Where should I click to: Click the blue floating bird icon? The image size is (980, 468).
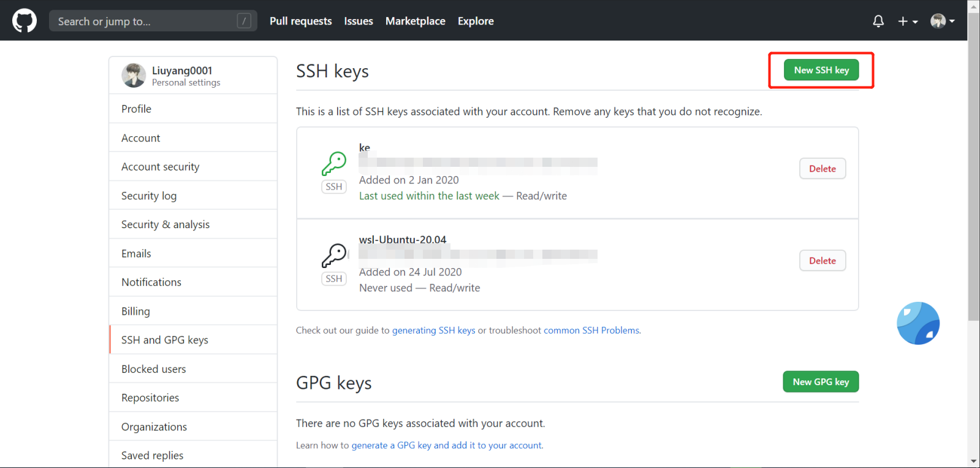[x=918, y=323]
